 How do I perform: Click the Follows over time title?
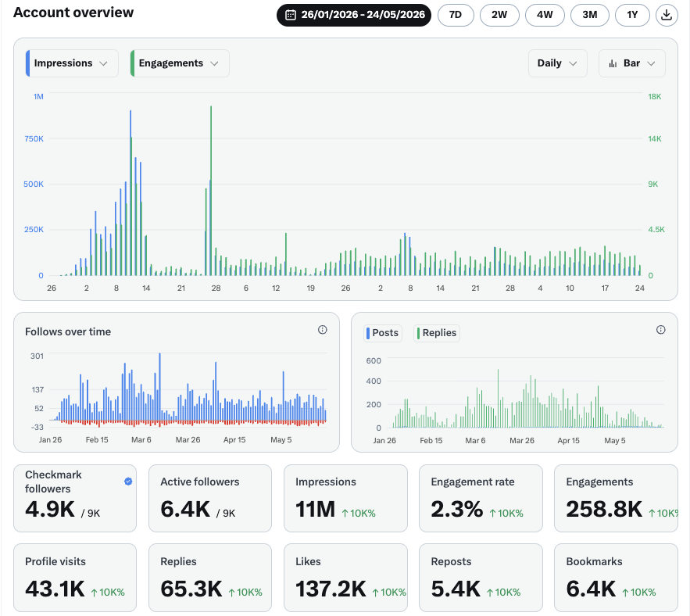point(68,331)
